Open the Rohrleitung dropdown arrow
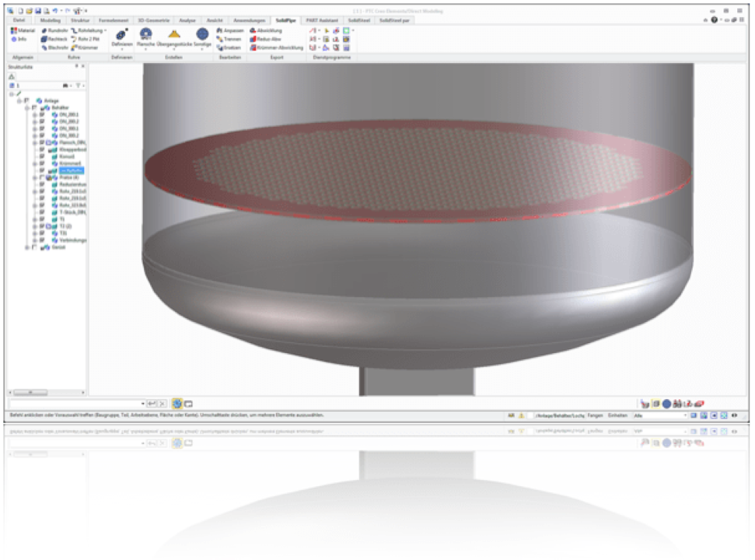This screenshot has width=755, height=560. pyautogui.click(x=105, y=30)
